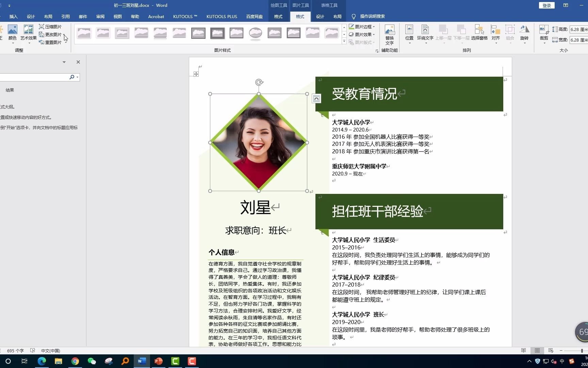Screen dimensions: 588x368
Task: Click the 登录 sign-in button
Action: [546, 5]
